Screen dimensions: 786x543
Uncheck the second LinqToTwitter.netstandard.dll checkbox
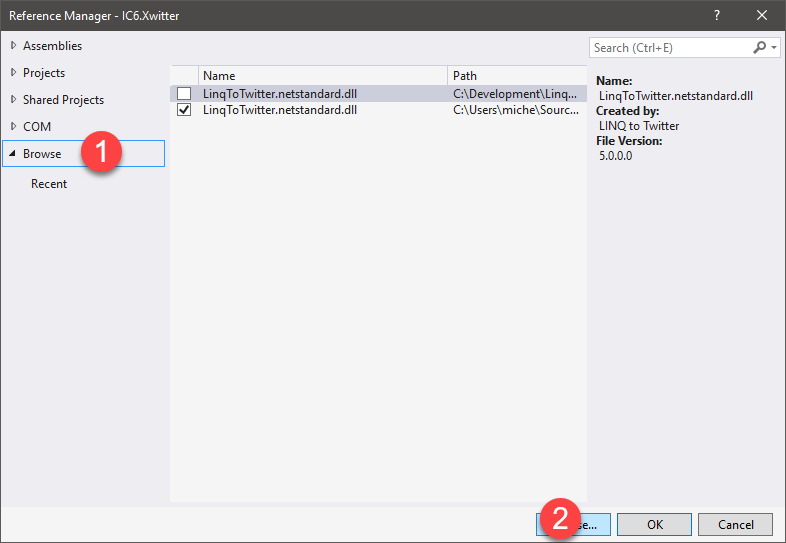coord(184,110)
